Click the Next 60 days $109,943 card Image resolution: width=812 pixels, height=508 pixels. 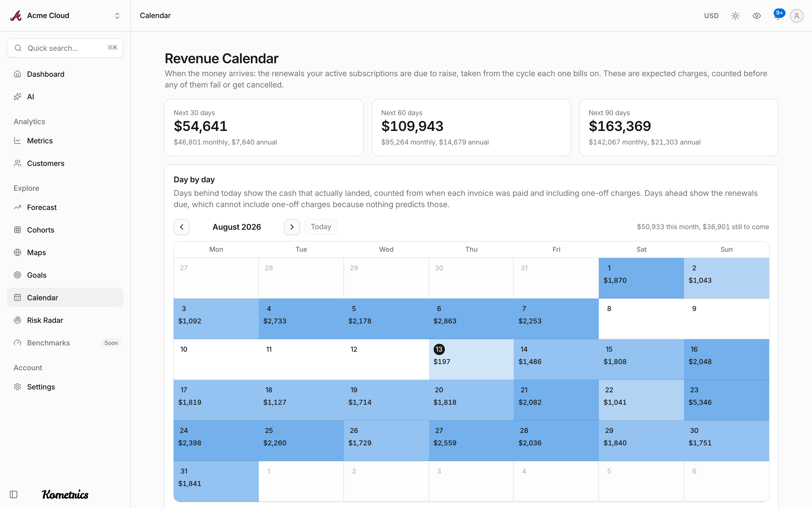pyautogui.click(x=471, y=127)
